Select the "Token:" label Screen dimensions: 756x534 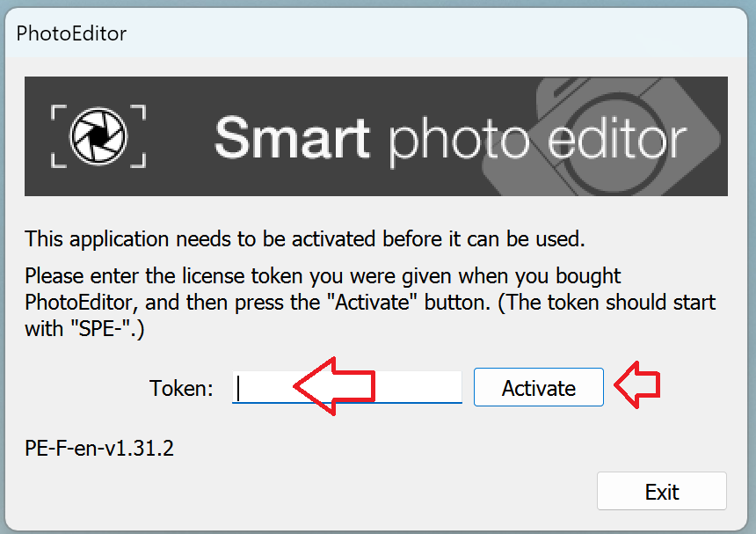pyautogui.click(x=181, y=388)
